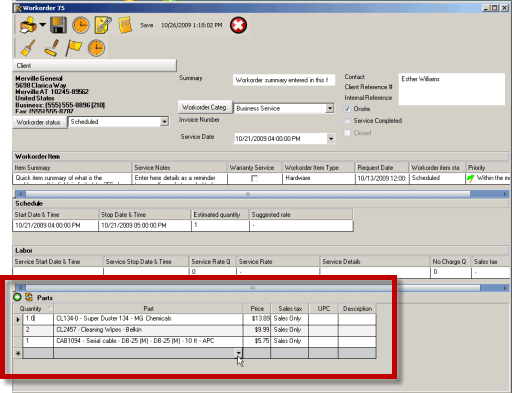Click the paintbrush icon in second toolbar
Viewport: 512px width, 393px height.
[28, 48]
